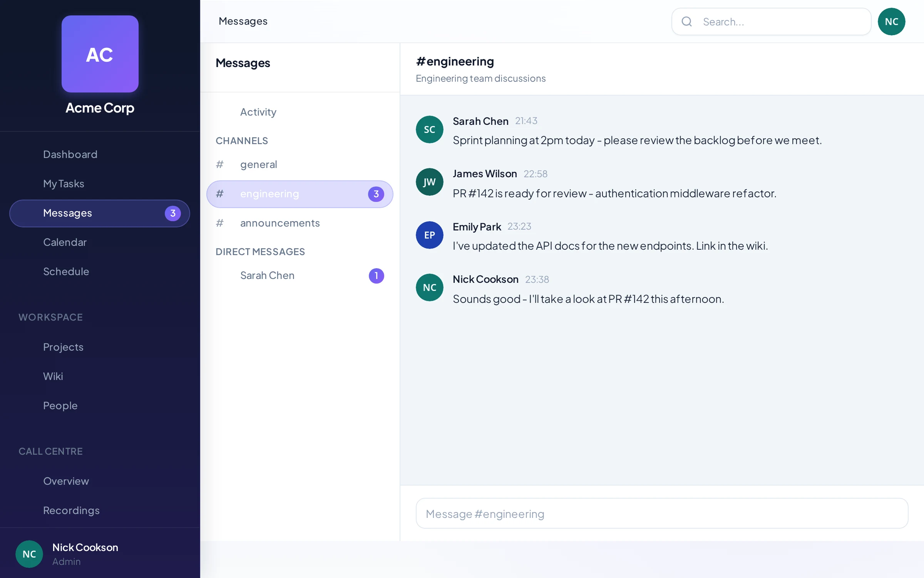Click the #engineering channel title
This screenshot has height=578, width=924.
tap(455, 62)
